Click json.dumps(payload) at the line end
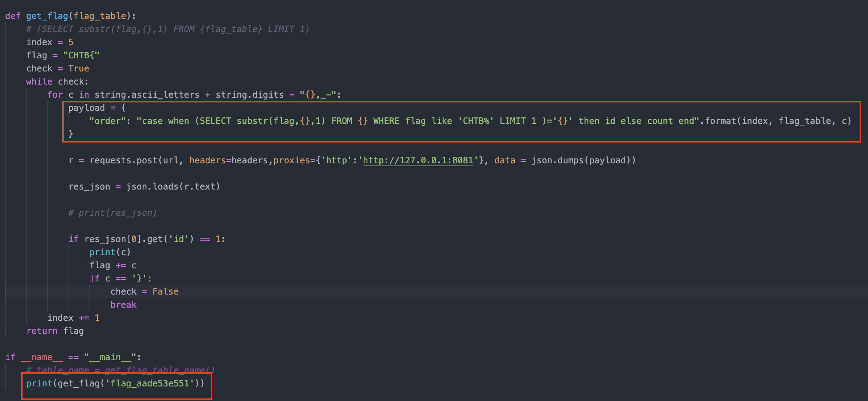The width and height of the screenshot is (868, 401). 583,160
